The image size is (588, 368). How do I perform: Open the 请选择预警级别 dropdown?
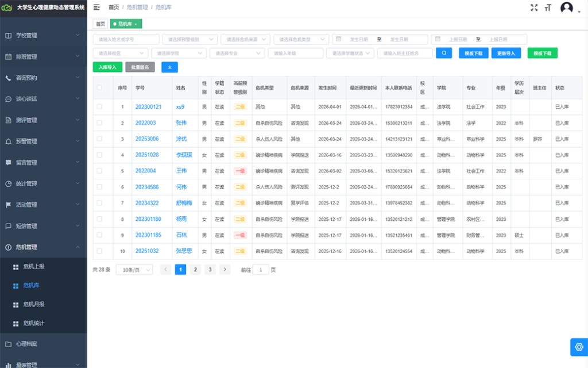click(190, 39)
